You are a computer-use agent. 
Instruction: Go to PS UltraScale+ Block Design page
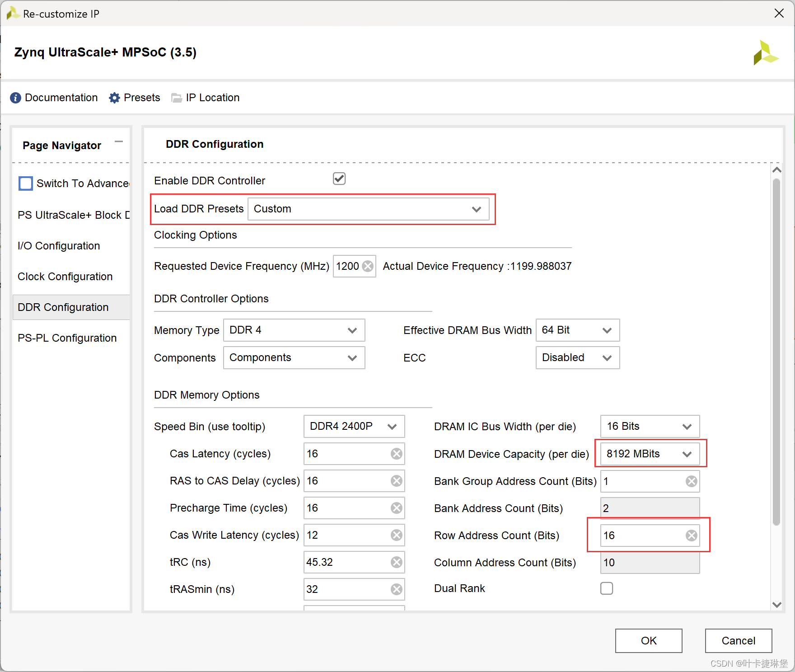pyautogui.click(x=73, y=215)
